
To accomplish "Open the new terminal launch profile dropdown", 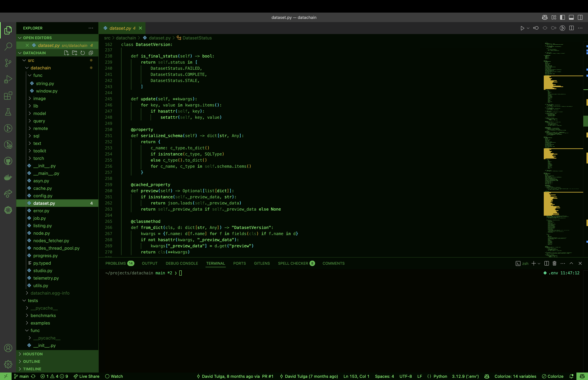I will 539,263.
